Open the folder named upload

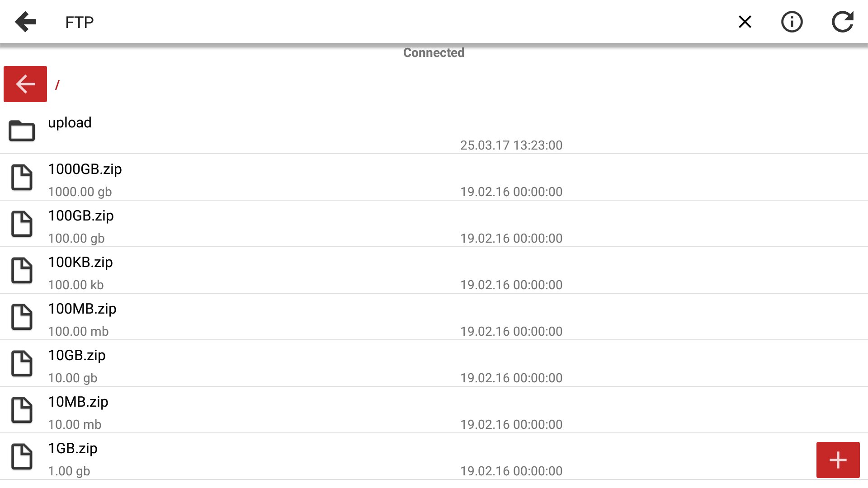point(70,122)
